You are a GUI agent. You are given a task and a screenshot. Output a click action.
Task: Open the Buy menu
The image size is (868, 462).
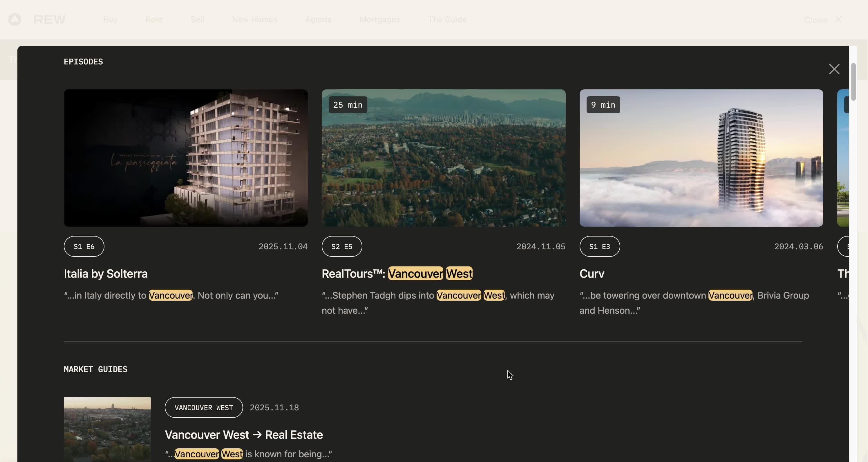(x=110, y=19)
